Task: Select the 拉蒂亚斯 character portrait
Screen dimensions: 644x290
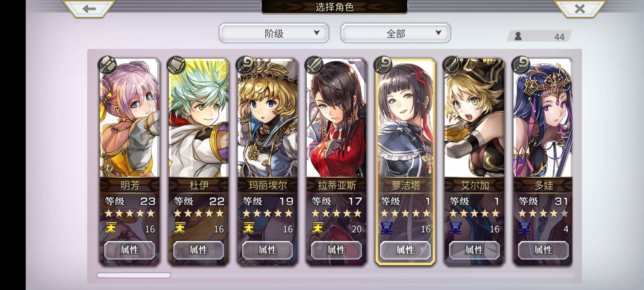Action: pos(336,118)
